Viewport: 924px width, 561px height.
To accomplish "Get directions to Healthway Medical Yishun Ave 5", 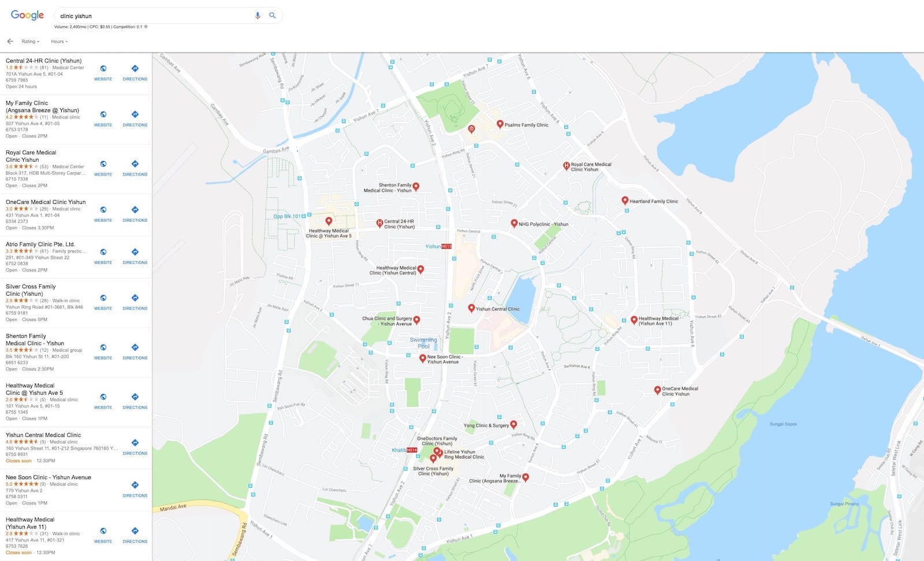I will (x=135, y=401).
